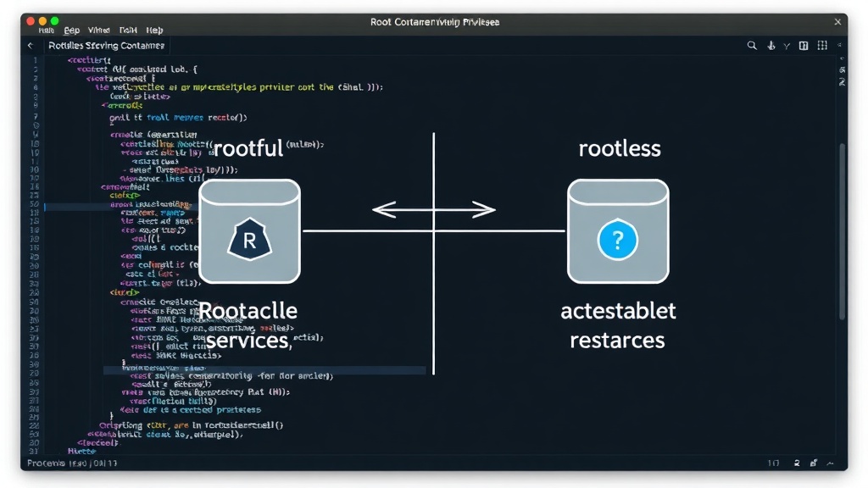Open the menu item left of Help

[x=128, y=30]
